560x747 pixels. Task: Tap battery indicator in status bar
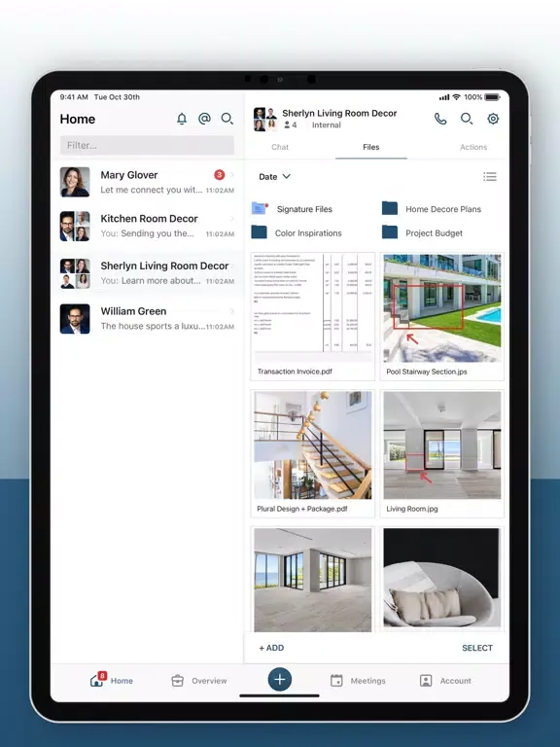tap(492, 97)
